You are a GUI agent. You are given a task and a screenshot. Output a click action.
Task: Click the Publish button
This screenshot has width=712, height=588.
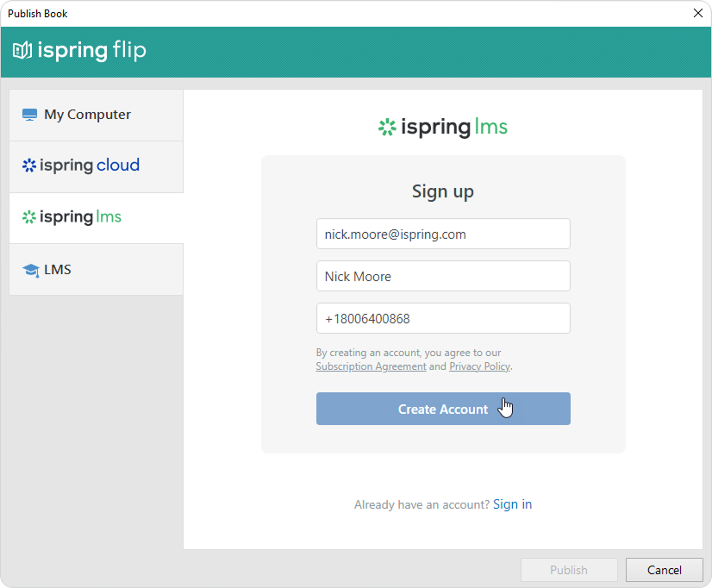[569, 570]
